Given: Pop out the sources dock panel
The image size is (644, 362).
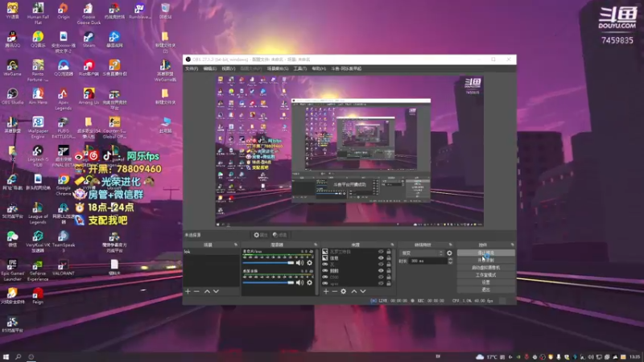Looking at the screenshot, I should pyautogui.click(x=392, y=245).
